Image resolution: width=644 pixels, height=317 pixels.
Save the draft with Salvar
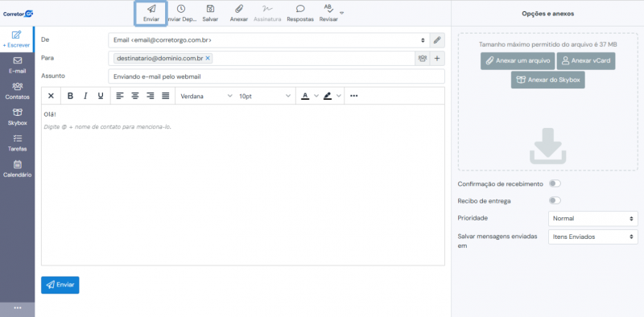tap(210, 14)
